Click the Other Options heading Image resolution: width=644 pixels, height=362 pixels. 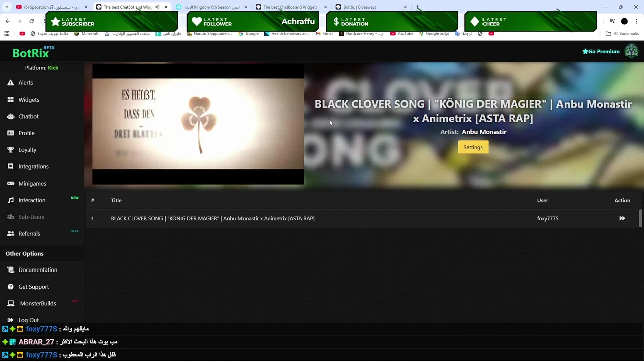point(24,254)
